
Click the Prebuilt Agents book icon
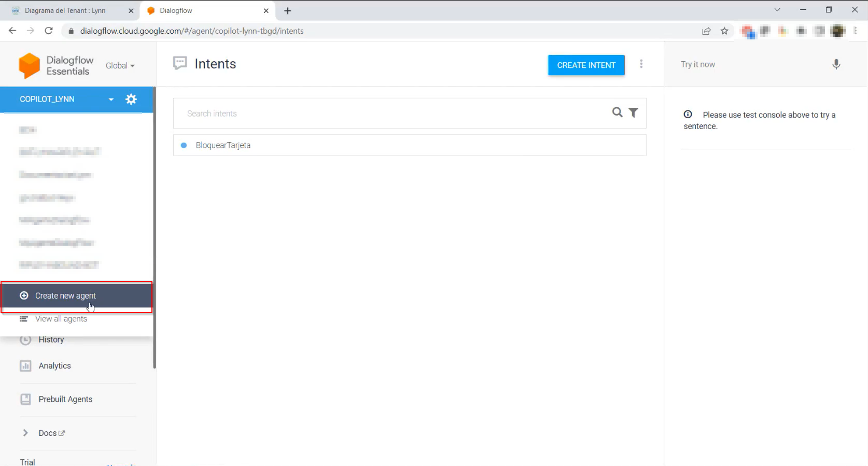25,399
